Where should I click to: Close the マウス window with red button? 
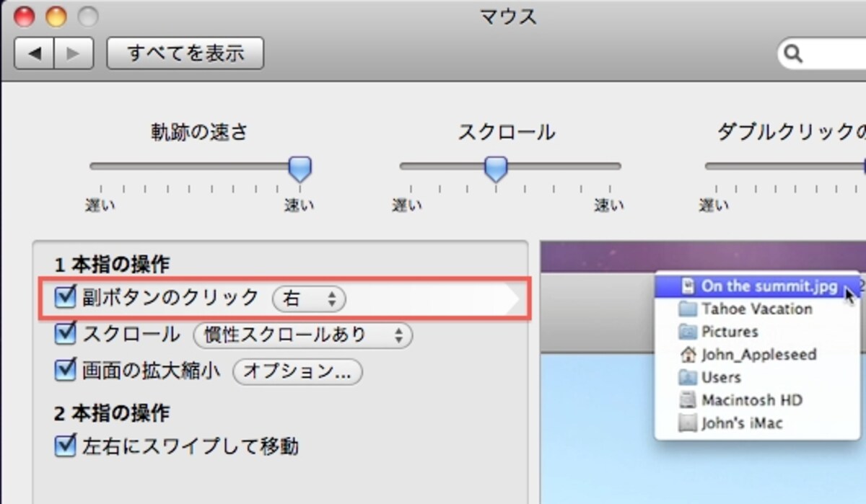point(25,15)
